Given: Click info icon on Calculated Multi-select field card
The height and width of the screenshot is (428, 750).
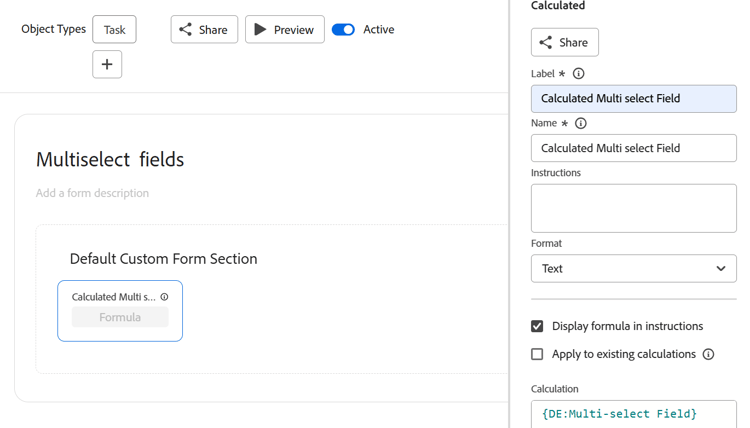Looking at the screenshot, I should click(164, 297).
